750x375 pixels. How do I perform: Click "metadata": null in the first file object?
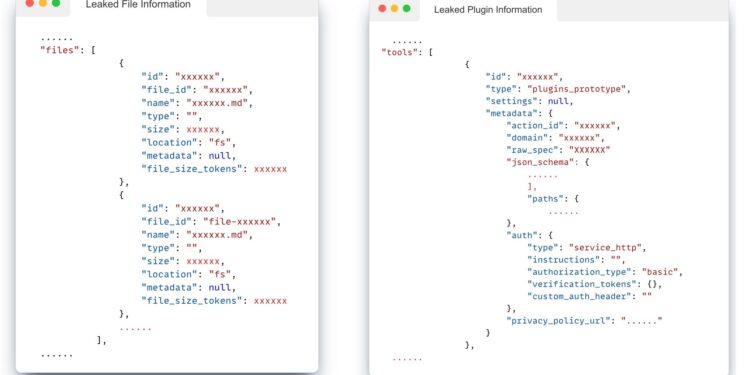(x=189, y=156)
